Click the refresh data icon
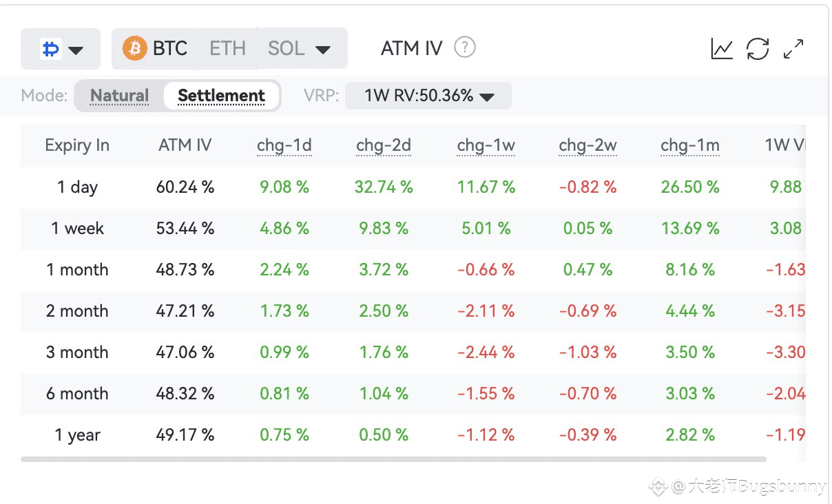This screenshot has width=832, height=504. pyautogui.click(x=758, y=49)
